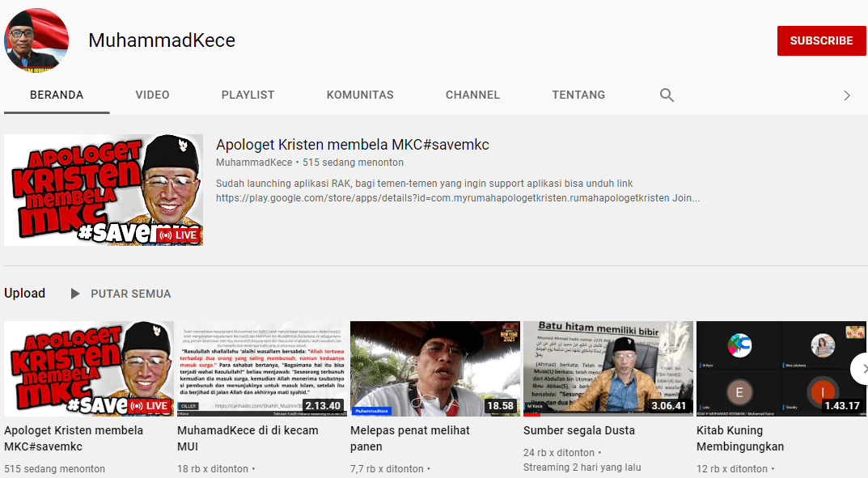Click the featured video description text

pyautogui.click(x=458, y=191)
